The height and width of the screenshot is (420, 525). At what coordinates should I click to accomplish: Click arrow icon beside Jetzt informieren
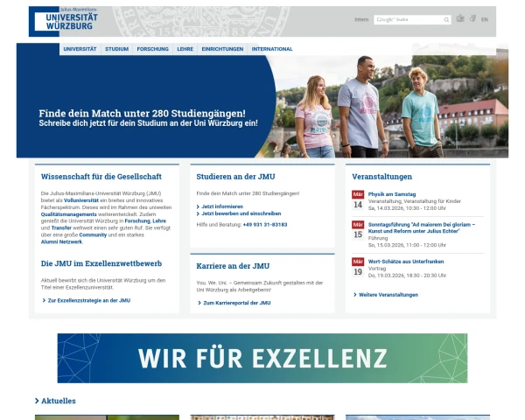tap(198, 206)
